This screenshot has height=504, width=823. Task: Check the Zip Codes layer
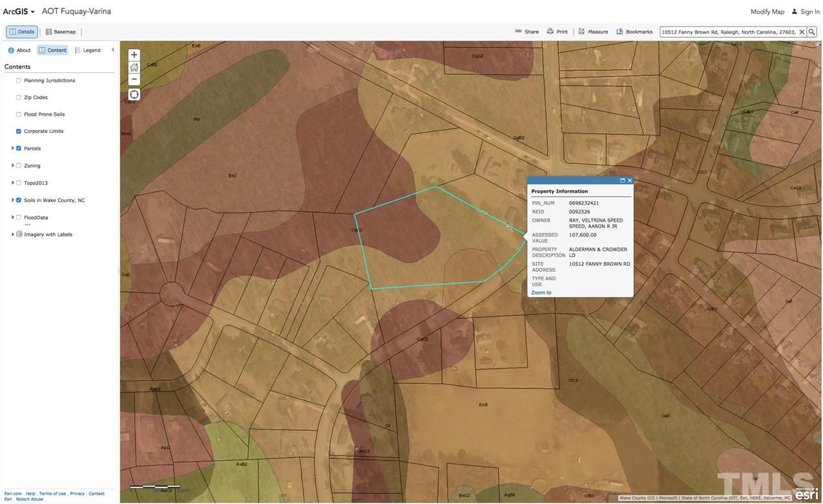19,98
